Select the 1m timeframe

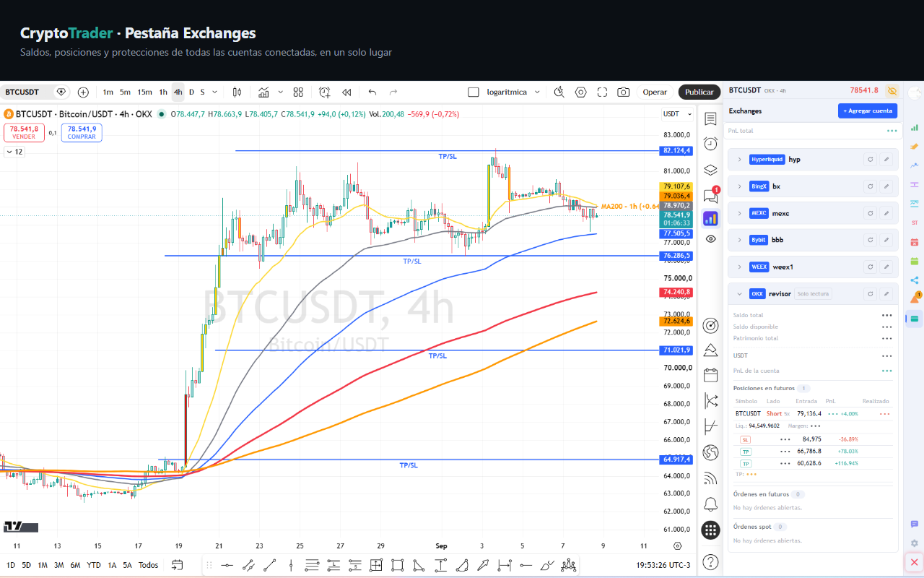tap(108, 92)
